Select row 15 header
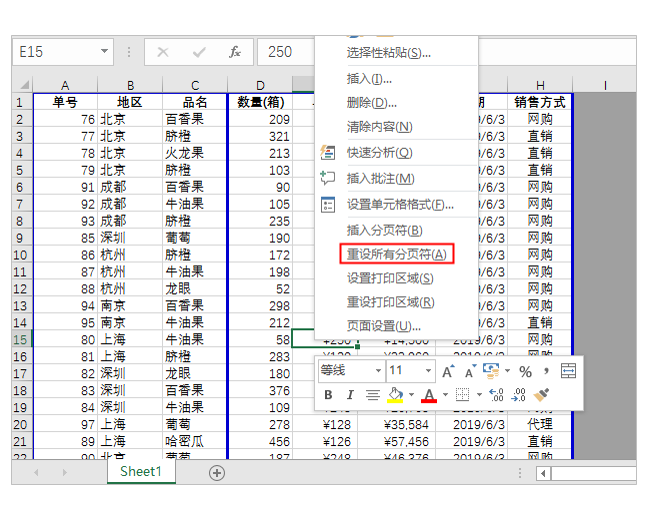 (21, 340)
